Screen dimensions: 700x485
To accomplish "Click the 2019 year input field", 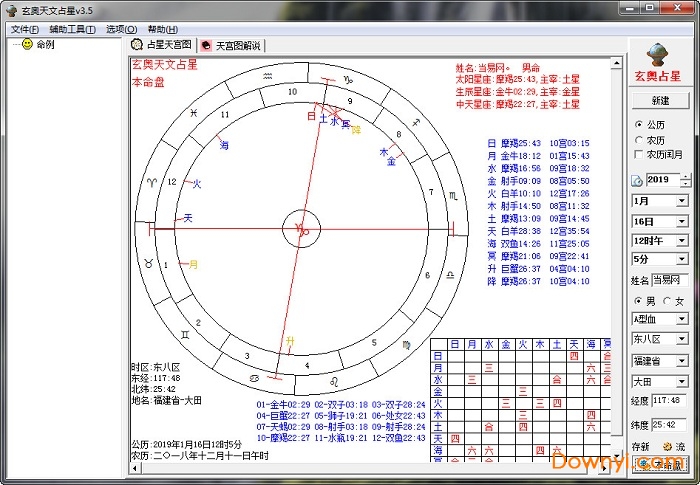I will tap(662, 180).
